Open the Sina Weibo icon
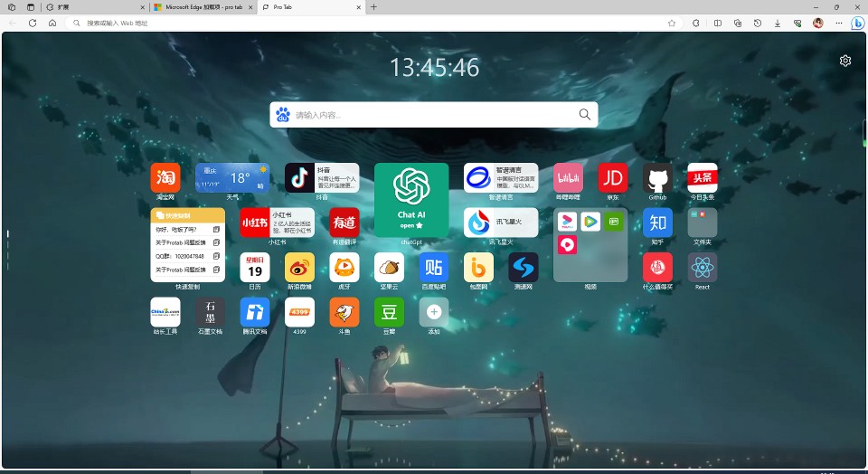 pyautogui.click(x=299, y=268)
